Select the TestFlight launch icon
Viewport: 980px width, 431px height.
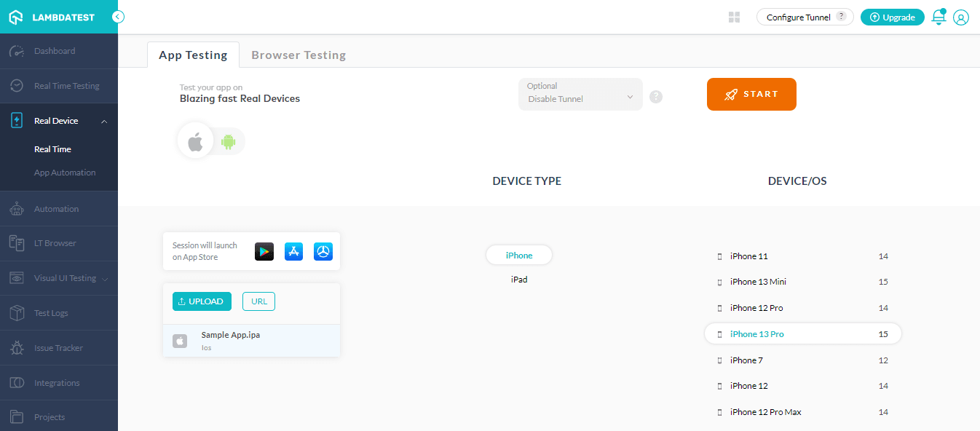323,251
